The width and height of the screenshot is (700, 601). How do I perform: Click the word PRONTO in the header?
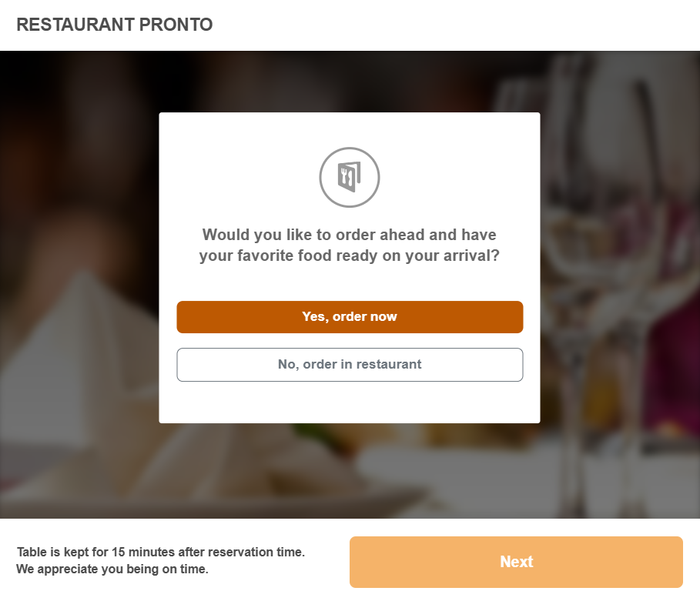click(176, 25)
